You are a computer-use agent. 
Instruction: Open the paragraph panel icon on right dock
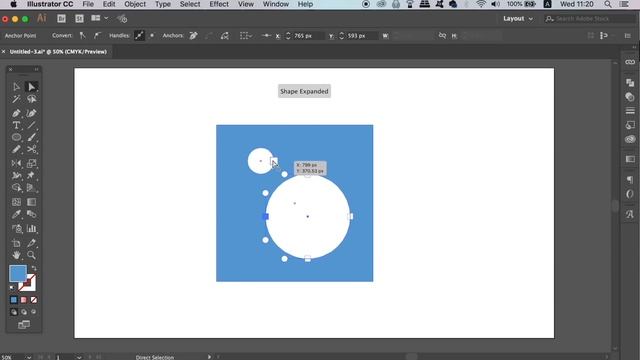click(630, 180)
